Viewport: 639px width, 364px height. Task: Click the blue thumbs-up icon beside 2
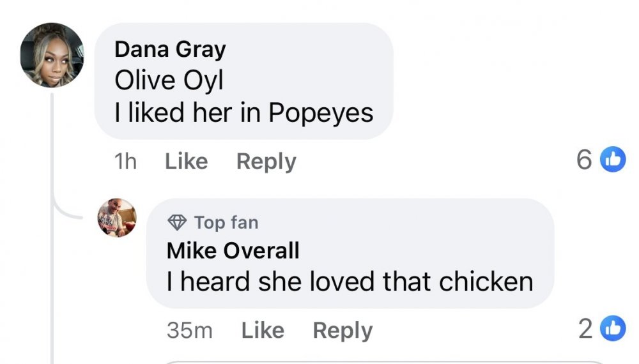pyautogui.click(x=613, y=329)
